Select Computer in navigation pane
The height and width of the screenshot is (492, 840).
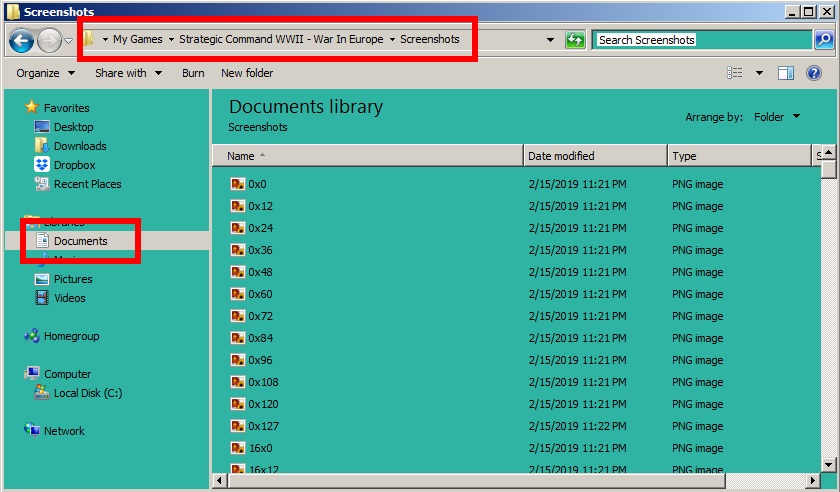coord(67,374)
